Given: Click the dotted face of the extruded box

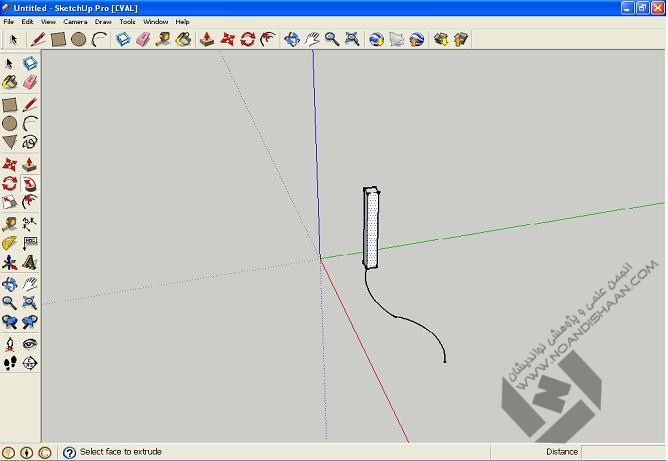Looking at the screenshot, I should tap(372, 230).
